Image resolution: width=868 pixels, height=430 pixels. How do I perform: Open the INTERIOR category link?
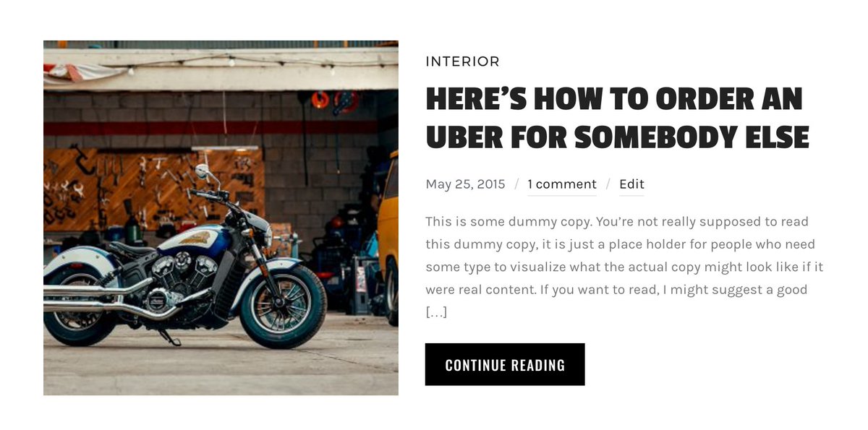coord(462,61)
